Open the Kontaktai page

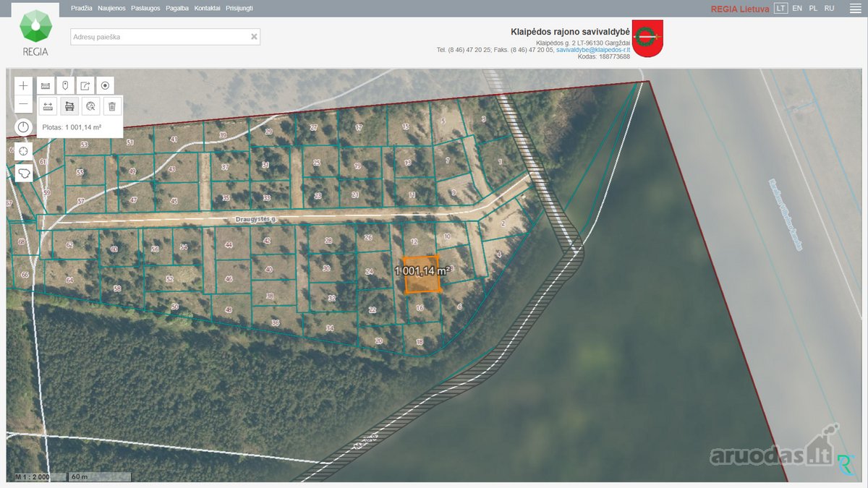pyautogui.click(x=208, y=8)
